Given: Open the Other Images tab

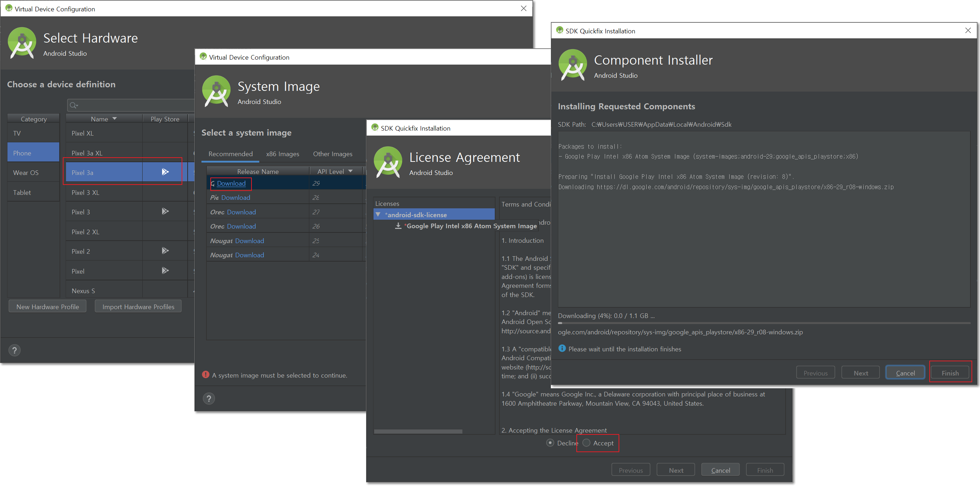Looking at the screenshot, I should pyautogui.click(x=332, y=154).
